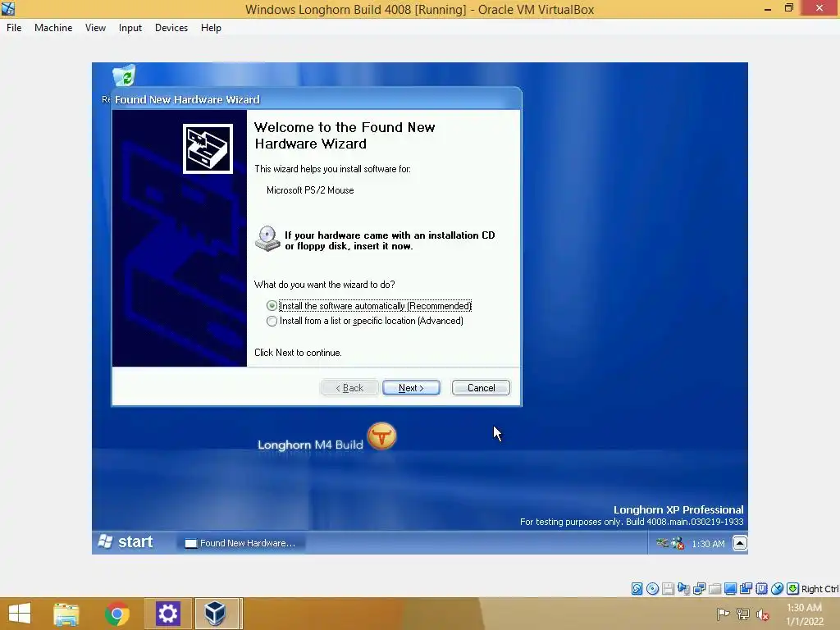840x630 pixels.
Task: Open the hard disk activity indicator
Action: (x=637, y=589)
